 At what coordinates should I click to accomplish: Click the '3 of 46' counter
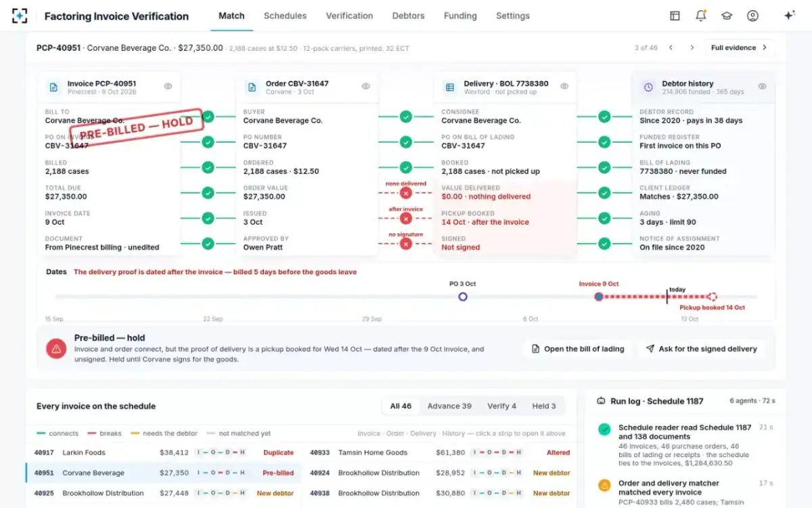click(x=646, y=47)
